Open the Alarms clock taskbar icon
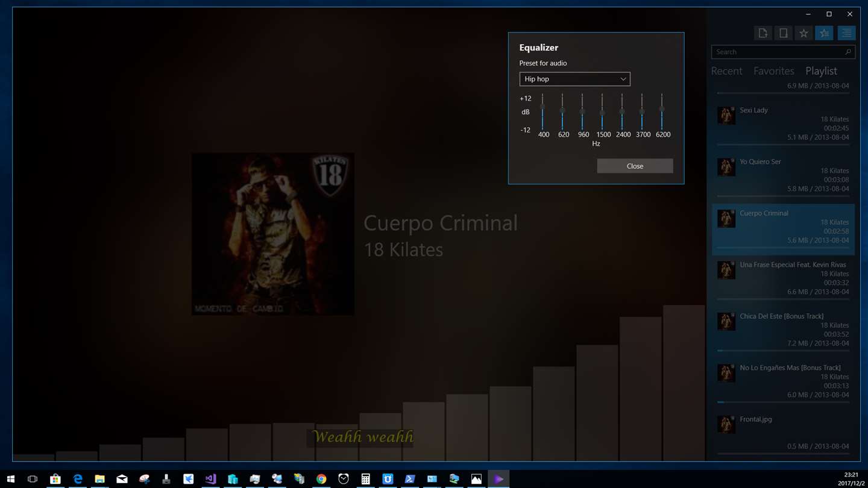This screenshot has width=868, height=488. 344,479
